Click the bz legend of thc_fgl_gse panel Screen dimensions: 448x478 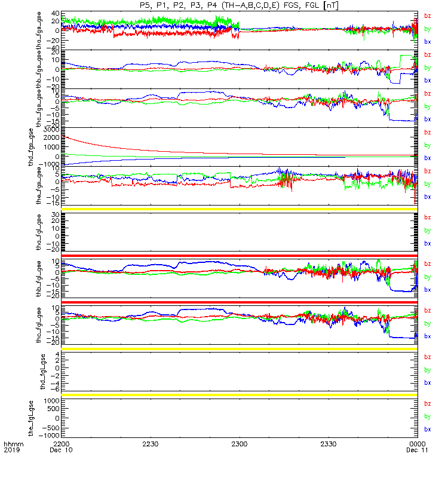(x=428, y=310)
